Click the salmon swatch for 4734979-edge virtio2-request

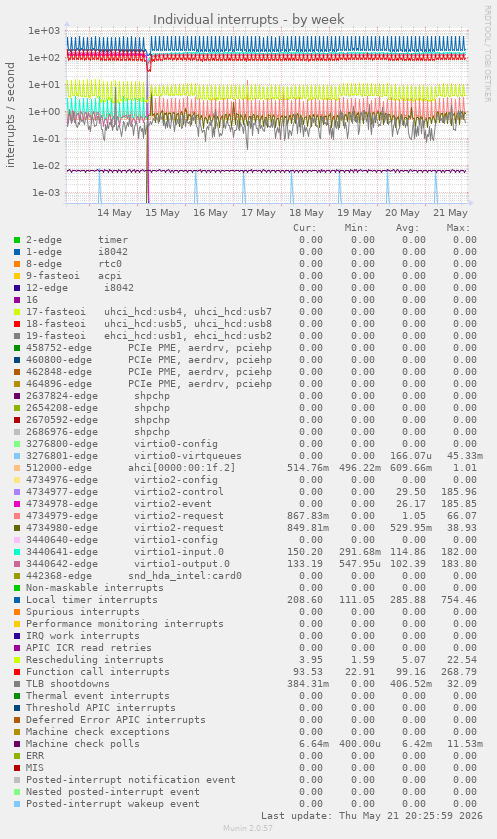click(17, 516)
